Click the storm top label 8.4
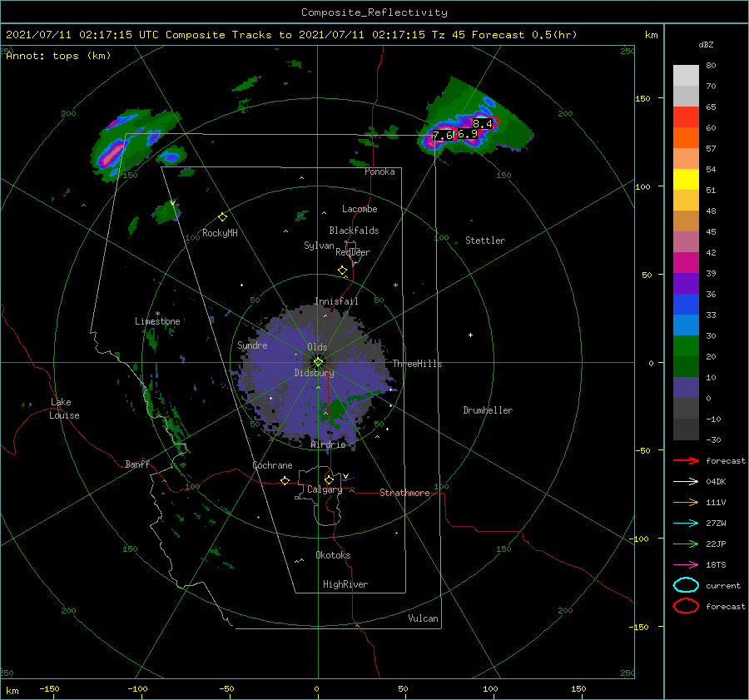Viewport: 749px width, 700px height. pos(482,124)
